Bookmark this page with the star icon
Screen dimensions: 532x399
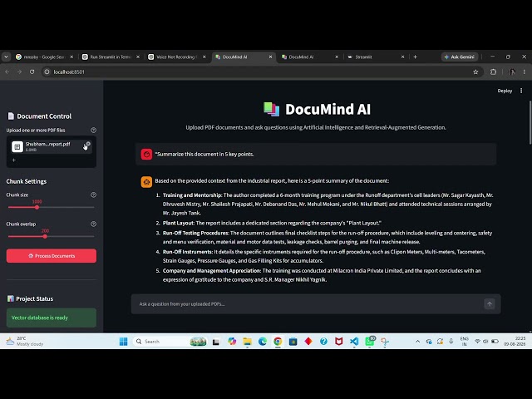[x=475, y=72]
